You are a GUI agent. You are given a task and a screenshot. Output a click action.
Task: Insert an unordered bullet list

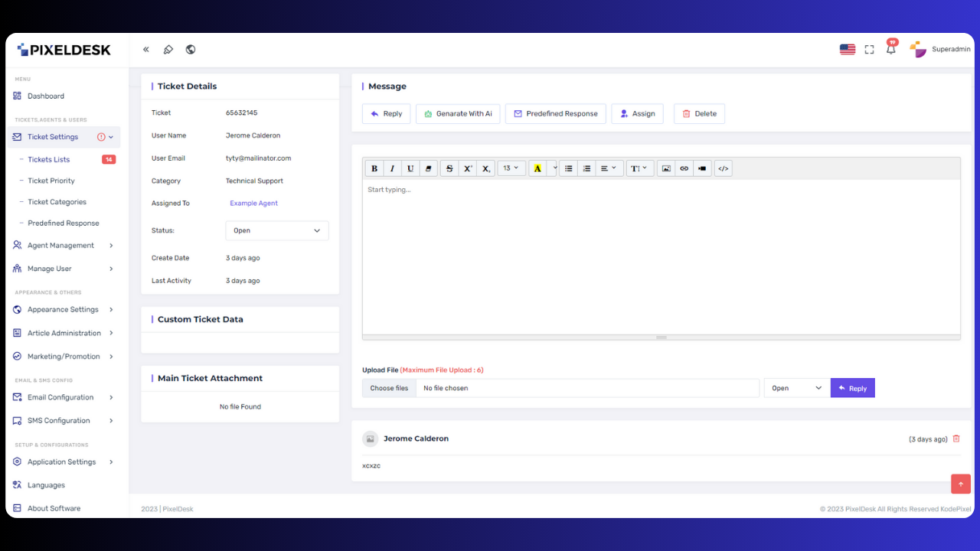[x=568, y=168]
